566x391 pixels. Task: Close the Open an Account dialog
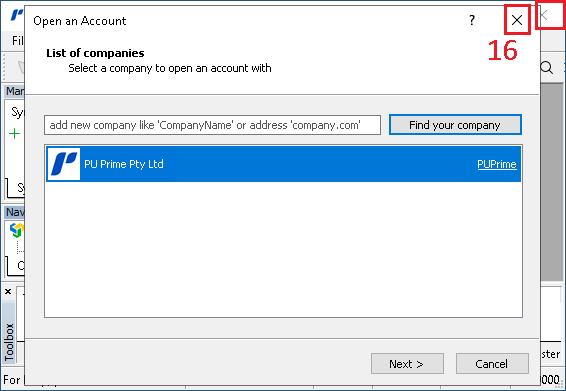pos(517,20)
